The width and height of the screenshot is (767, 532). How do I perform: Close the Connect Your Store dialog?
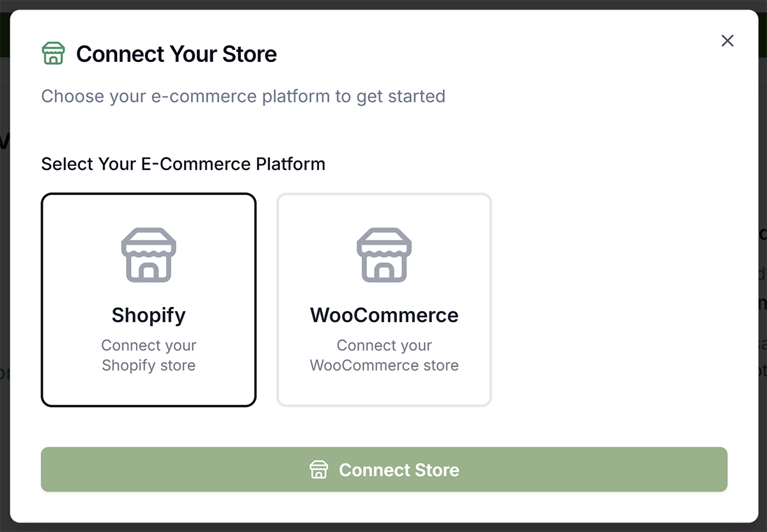[727, 40]
